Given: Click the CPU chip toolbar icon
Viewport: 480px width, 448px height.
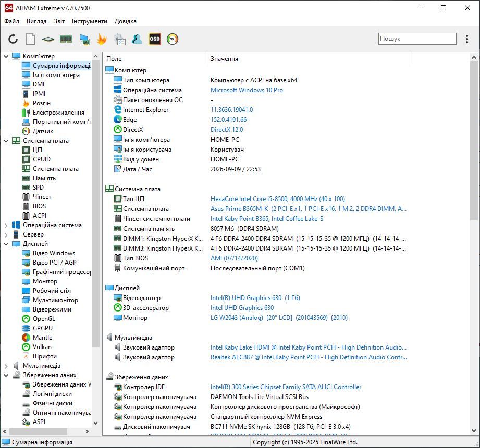Looking at the screenshot, I should (48, 39).
